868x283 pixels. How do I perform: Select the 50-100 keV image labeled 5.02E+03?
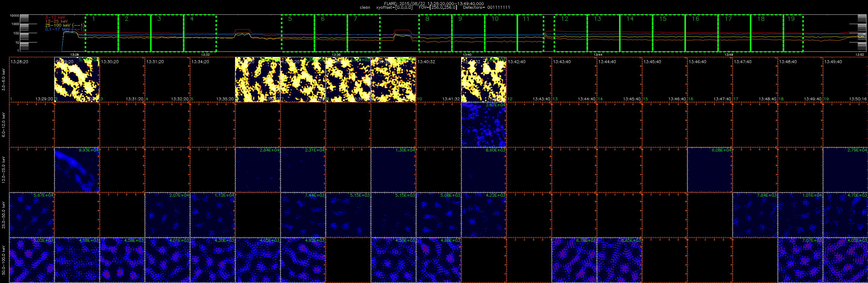click(x=32, y=260)
